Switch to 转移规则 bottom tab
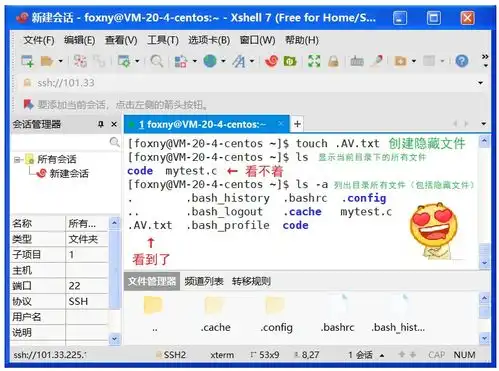The height and width of the screenshot is (371, 499). tap(251, 282)
